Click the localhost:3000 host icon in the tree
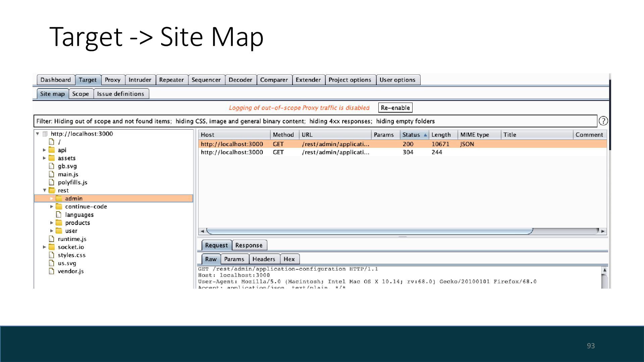Image resolution: width=644 pixels, height=362 pixels. coord(45,134)
